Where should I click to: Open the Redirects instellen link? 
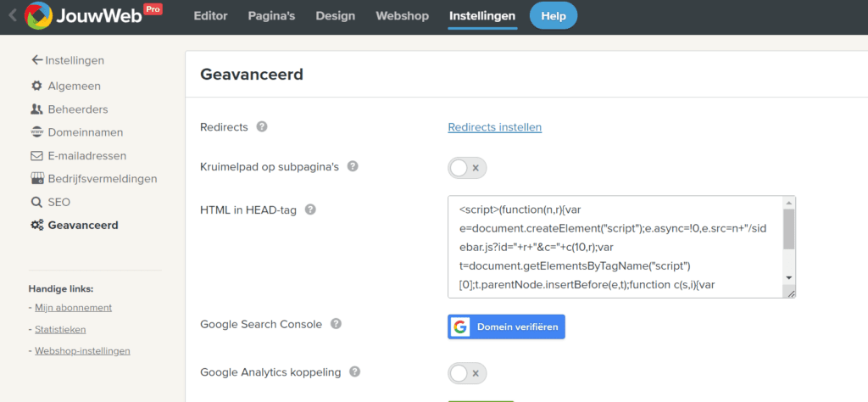point(494,127)
